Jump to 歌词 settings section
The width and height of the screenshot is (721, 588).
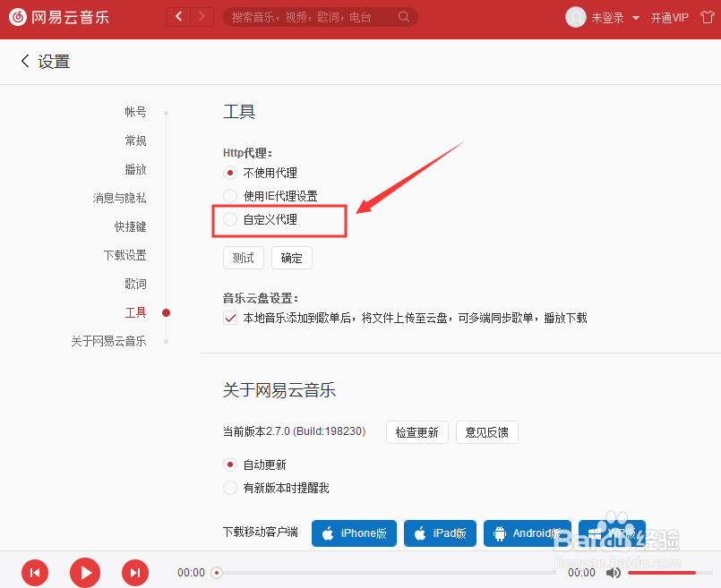135,284
